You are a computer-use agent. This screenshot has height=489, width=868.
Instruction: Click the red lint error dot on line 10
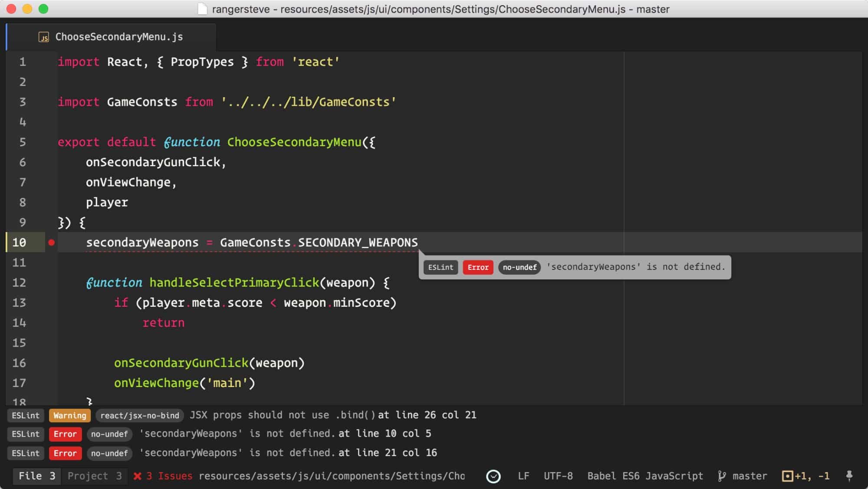(x=51, y=243)
